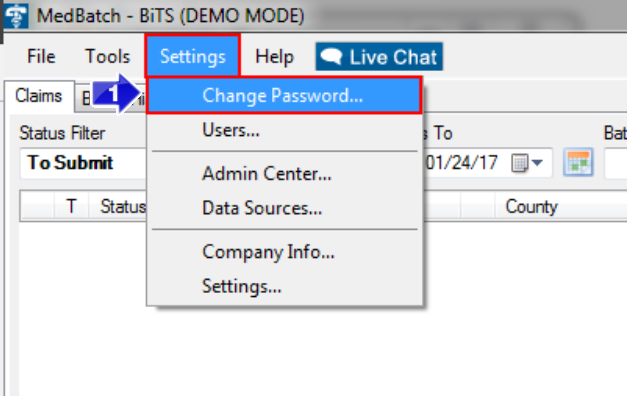Click the MedBatch app icon in title bar
628x396 pixels.
point(16,16)
